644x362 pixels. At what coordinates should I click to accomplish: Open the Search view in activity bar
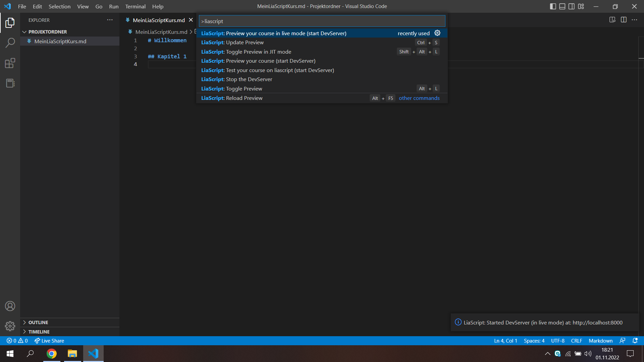pyautogui.click(x=10, y=43)
